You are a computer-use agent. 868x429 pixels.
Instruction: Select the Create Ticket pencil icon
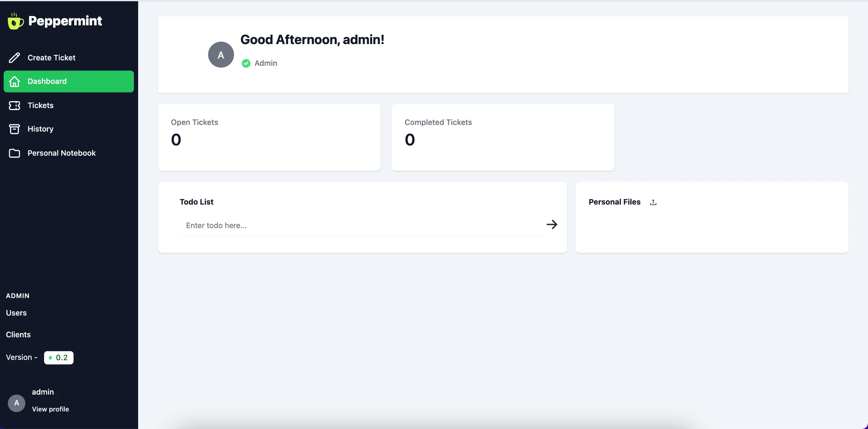pos(14,58)
